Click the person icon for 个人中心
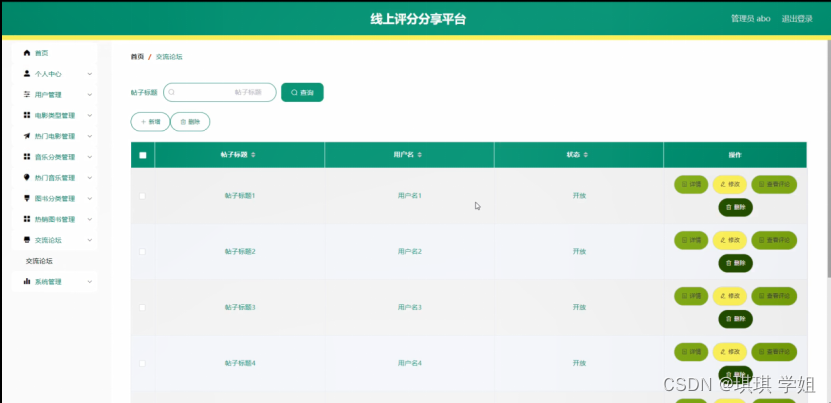This screenshot has height=403, width=831. pos(27,73)
